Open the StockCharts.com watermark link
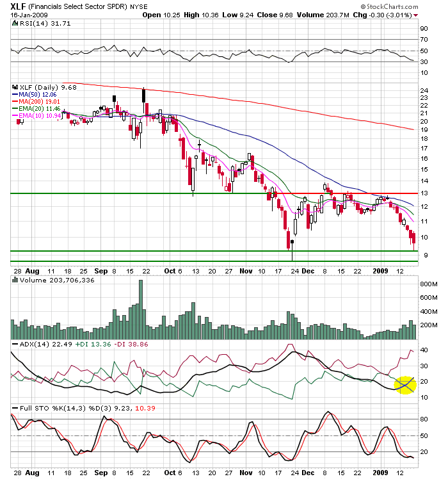 (x=389, y=6)
